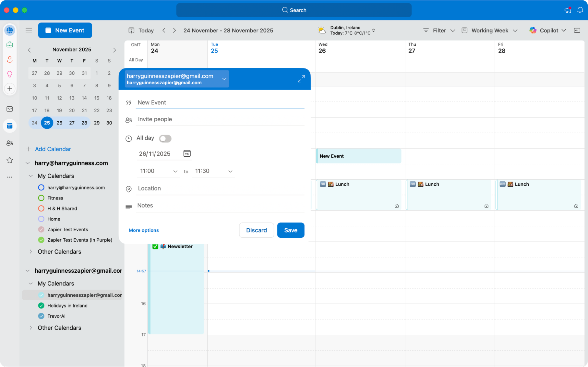The height and width of the screenshot is (367, 588).
Task: Toggle the TrevorAI calendar checkbox
Action: pyautogui.click(x=41, y=316)
